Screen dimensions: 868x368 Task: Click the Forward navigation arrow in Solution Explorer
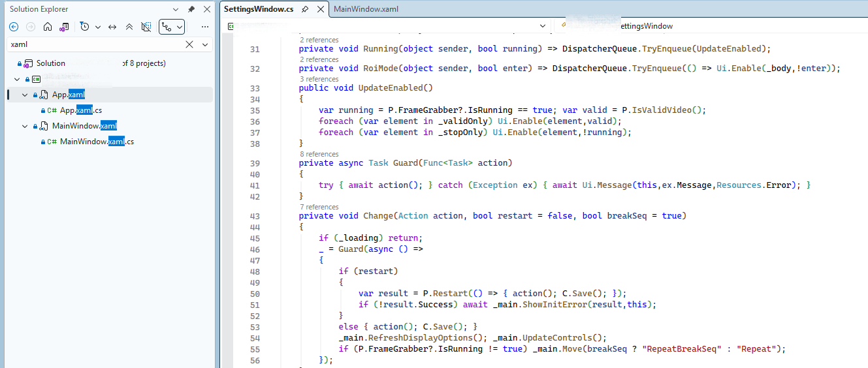tap(31, 27)
